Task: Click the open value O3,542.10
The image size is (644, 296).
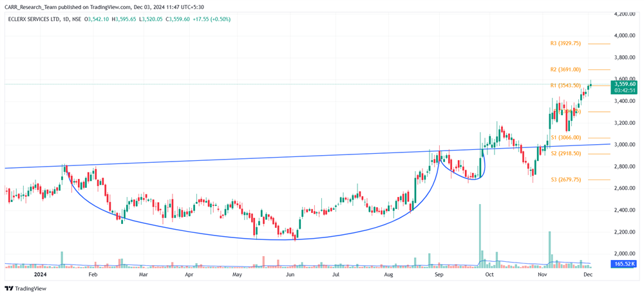Action: pyautogui.click(x=98, y=19)
